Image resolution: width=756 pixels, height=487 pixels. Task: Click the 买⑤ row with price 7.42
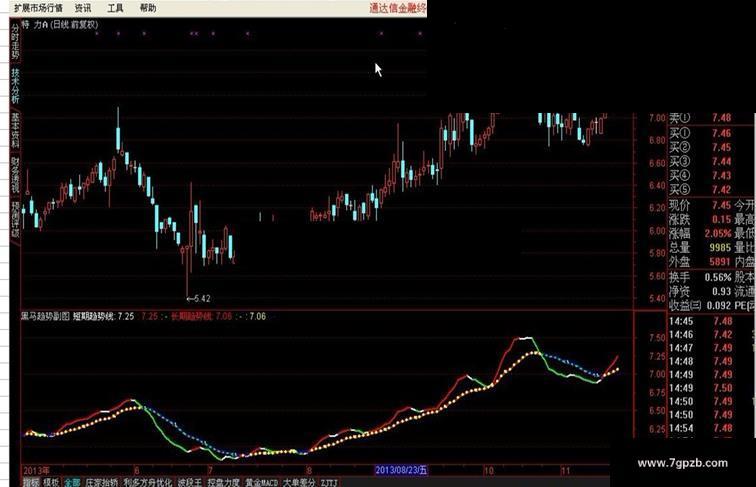[700, 189]
